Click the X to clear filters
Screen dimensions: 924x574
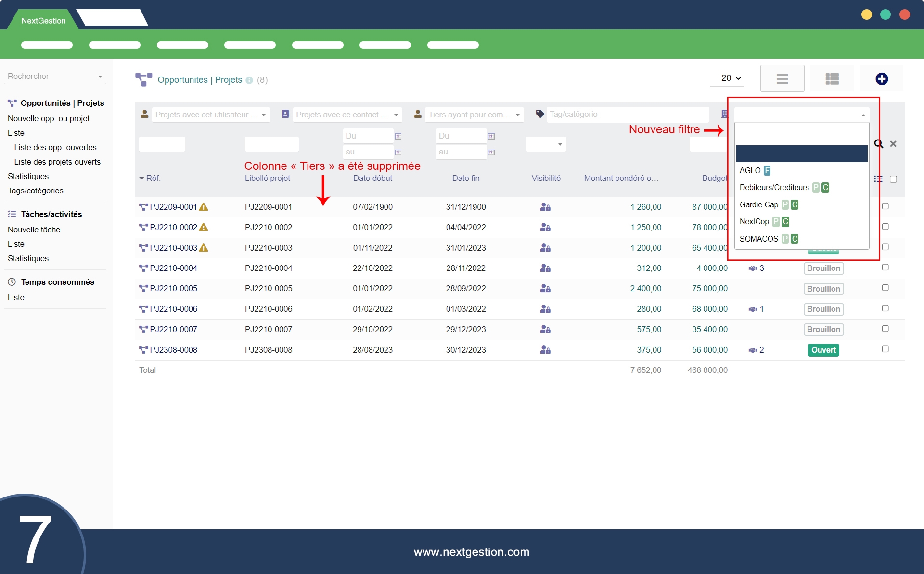click(x=893, y=144)
